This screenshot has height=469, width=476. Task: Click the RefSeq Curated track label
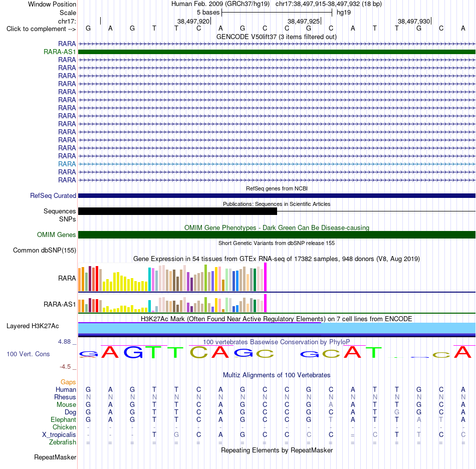[x=53, y=196]
